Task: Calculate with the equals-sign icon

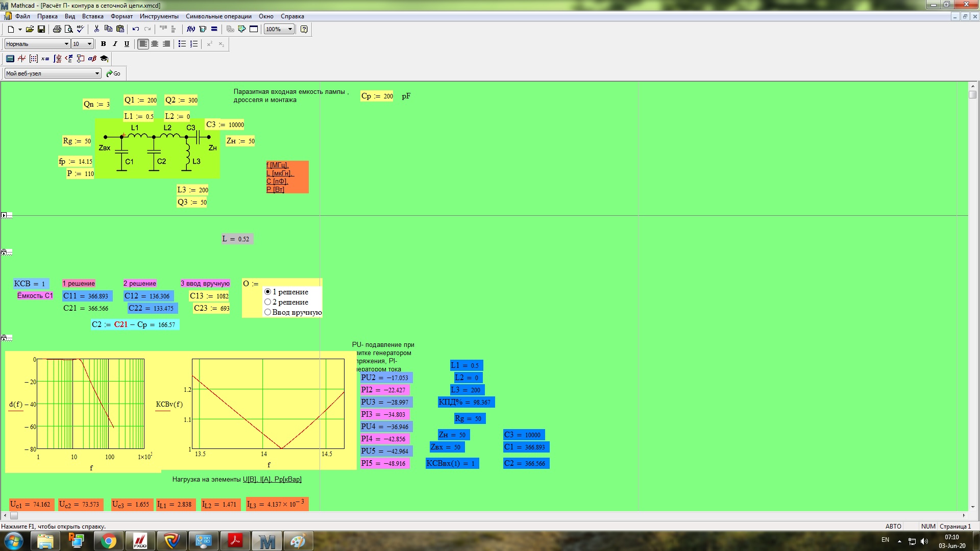Action: [x=214, y=29]
